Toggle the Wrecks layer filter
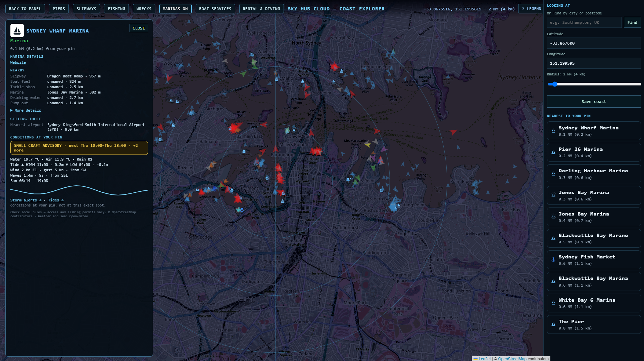Image resolution: width=644 pixels, height=361 pixels. click(x=144, y=9)
